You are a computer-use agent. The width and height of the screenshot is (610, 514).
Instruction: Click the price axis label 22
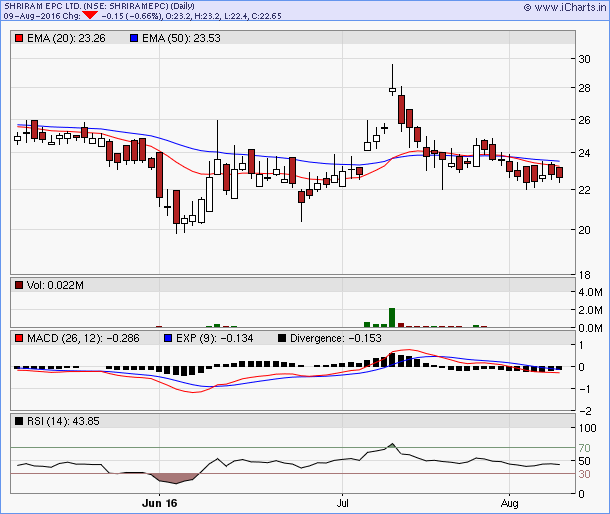pos(584,190)
